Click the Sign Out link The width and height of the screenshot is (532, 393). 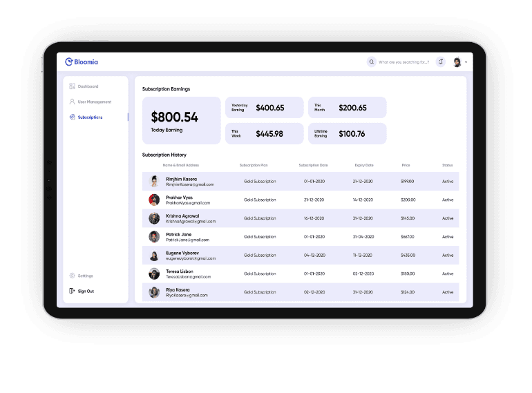click(x=86, y=291)
